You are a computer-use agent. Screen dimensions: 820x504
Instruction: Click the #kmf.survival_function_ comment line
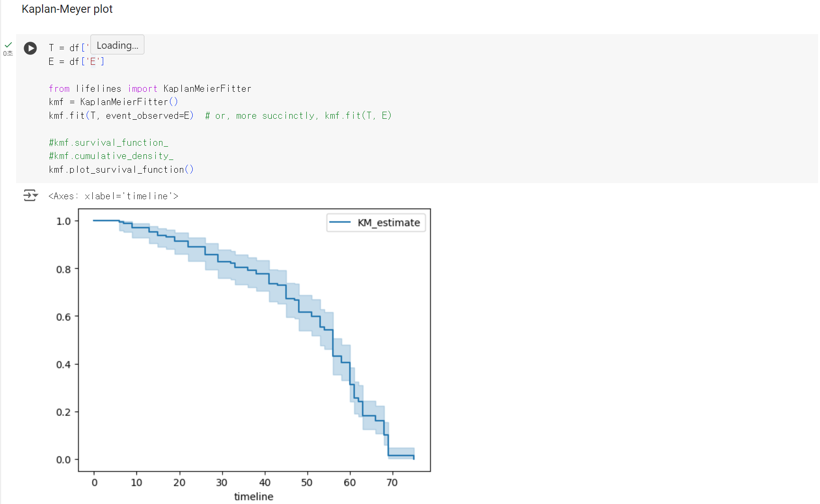108,142
